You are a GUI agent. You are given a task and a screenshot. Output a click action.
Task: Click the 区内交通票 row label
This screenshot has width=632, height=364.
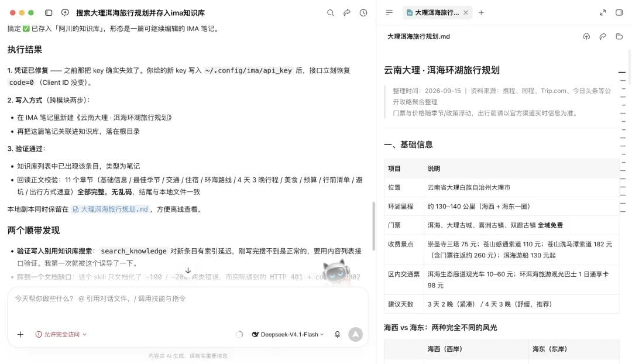click(x=404, y=274)
